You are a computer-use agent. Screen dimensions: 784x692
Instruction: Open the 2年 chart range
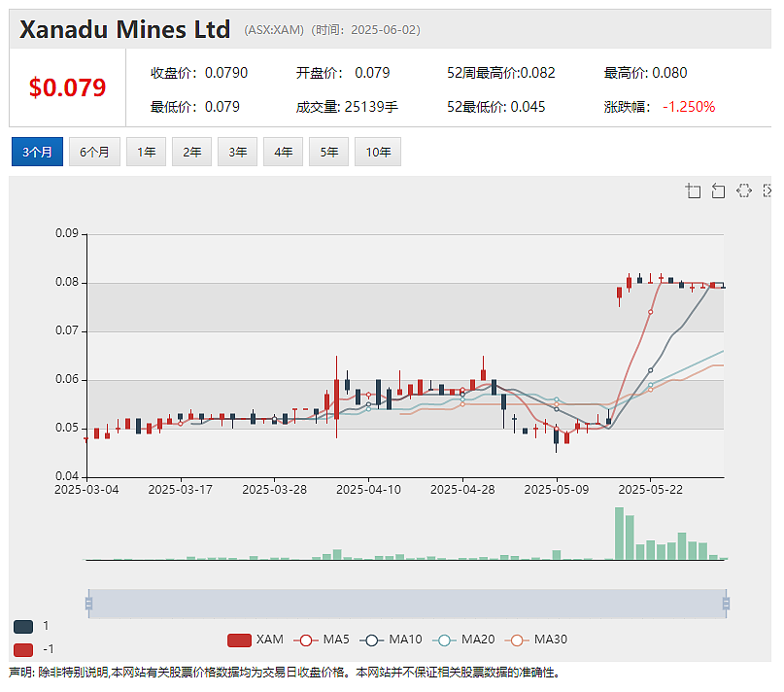[x=192, y=152]
